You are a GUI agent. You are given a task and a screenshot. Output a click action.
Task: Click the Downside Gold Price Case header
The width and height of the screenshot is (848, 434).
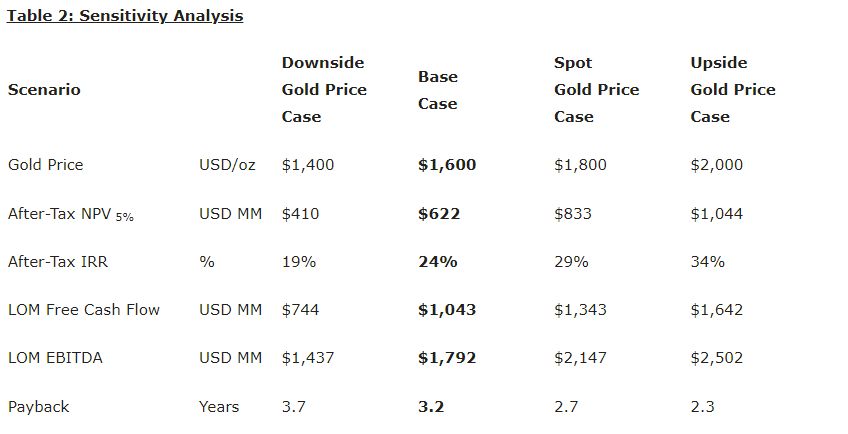coord(323,90)
